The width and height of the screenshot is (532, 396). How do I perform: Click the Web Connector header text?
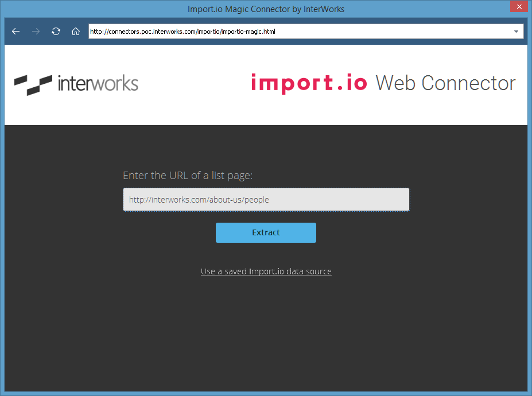click(445, 83)
